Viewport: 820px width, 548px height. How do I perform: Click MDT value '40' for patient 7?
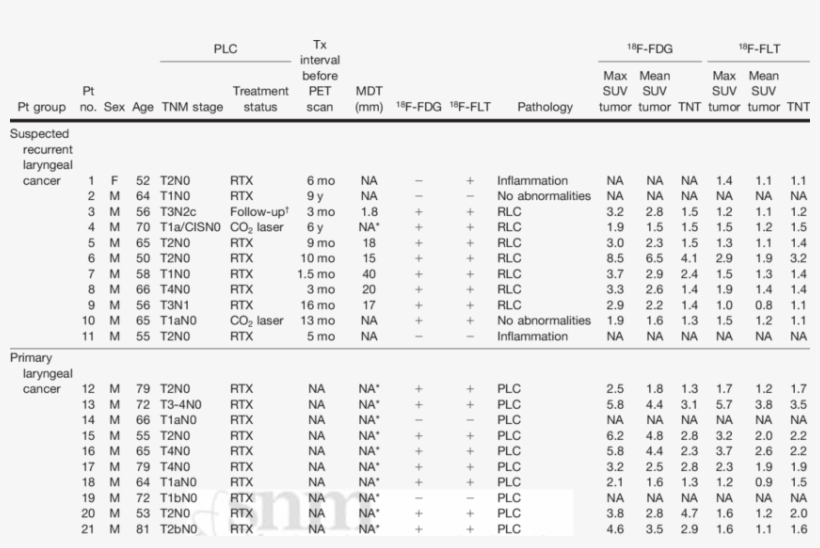(x=369, y=274)
